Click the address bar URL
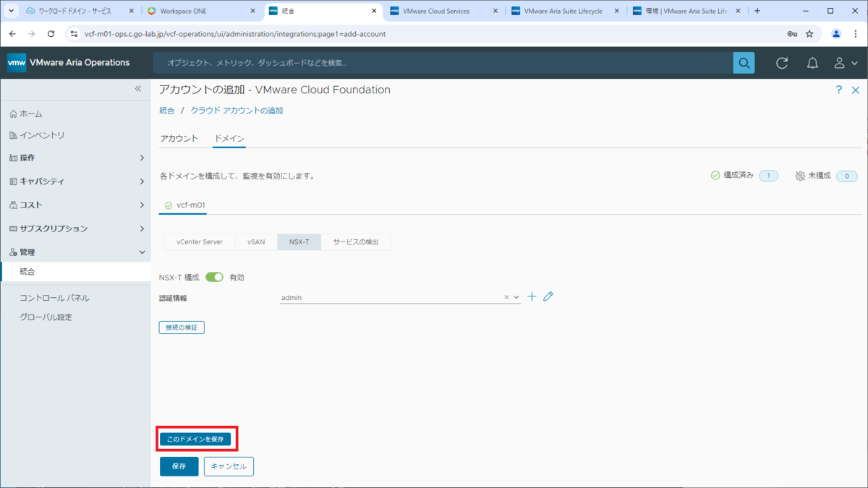 [x=235, y=34]
